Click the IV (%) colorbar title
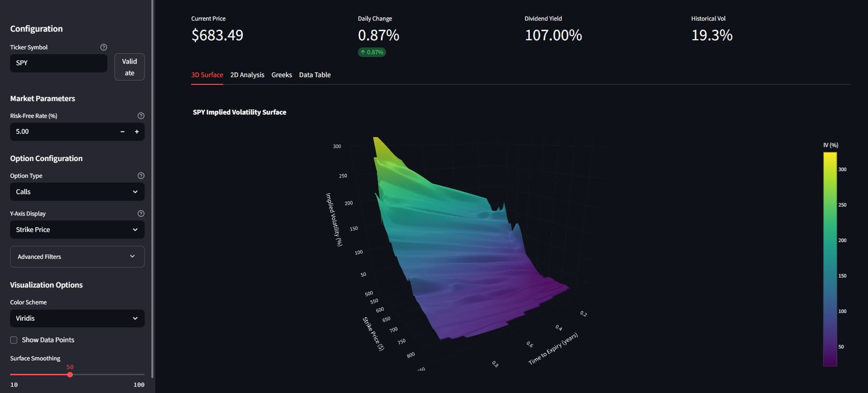 pyautogui.click(x=831, y=145)
